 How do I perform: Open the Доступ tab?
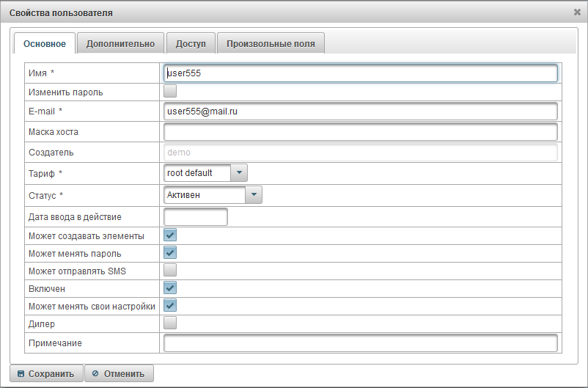click(190, 44)
